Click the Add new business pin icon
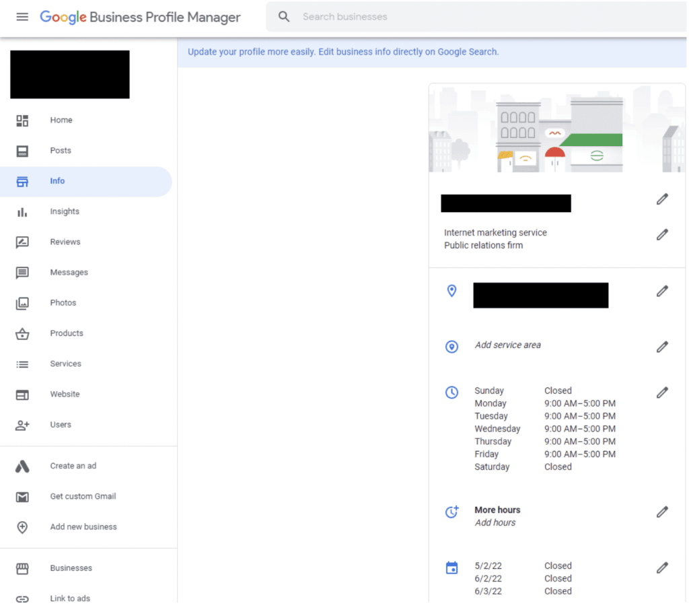The width and height of the screenshot is (689, 616). 22,526
